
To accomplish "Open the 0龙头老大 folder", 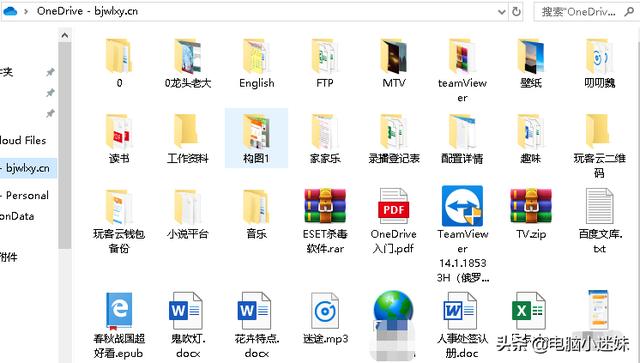I will tap(188, 63).
